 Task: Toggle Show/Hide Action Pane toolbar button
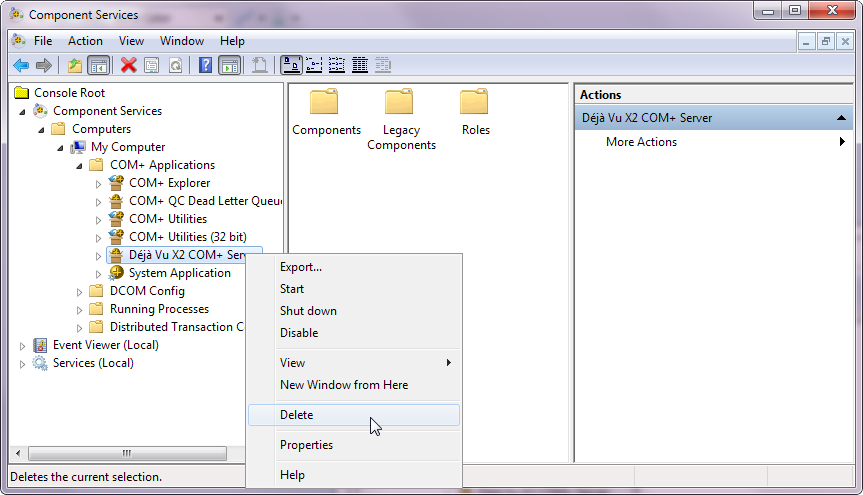(x=230, y=66)
